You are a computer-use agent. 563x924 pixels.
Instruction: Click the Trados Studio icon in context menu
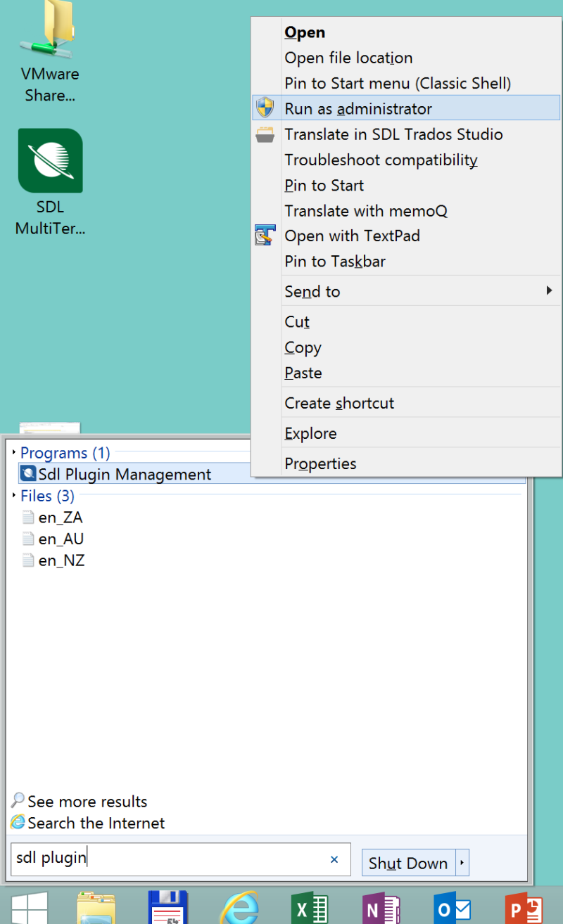click(265, 134)
